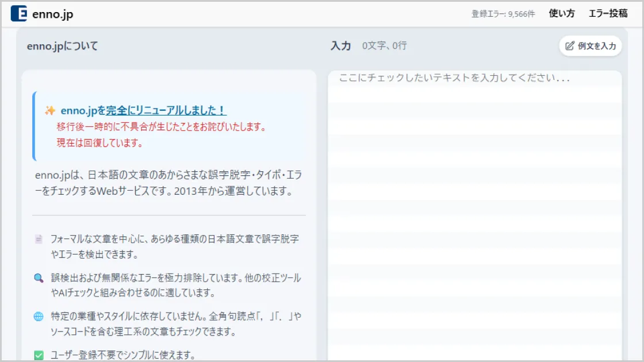Open the 完全にリニューアルしました link

[166, 111]
